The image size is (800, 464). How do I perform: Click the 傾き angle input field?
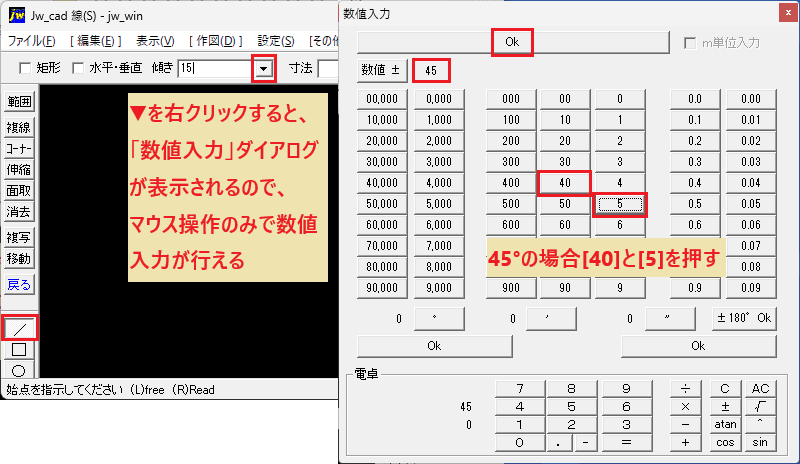tap(216, 68)
